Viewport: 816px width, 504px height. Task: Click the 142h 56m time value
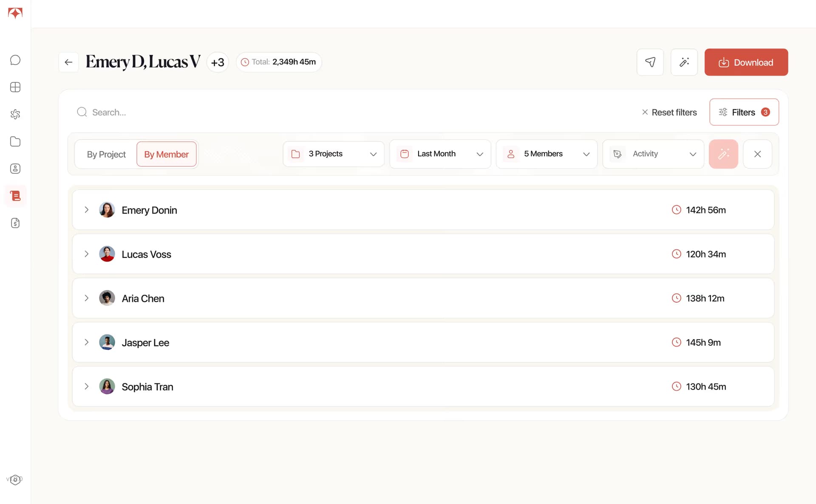point(706,210)
